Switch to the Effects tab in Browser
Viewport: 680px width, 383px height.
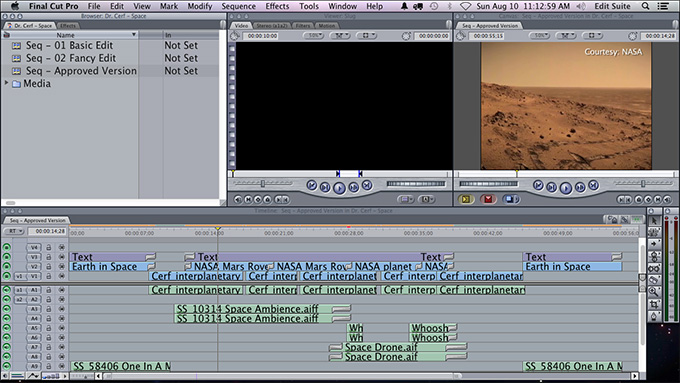point(68,26)
